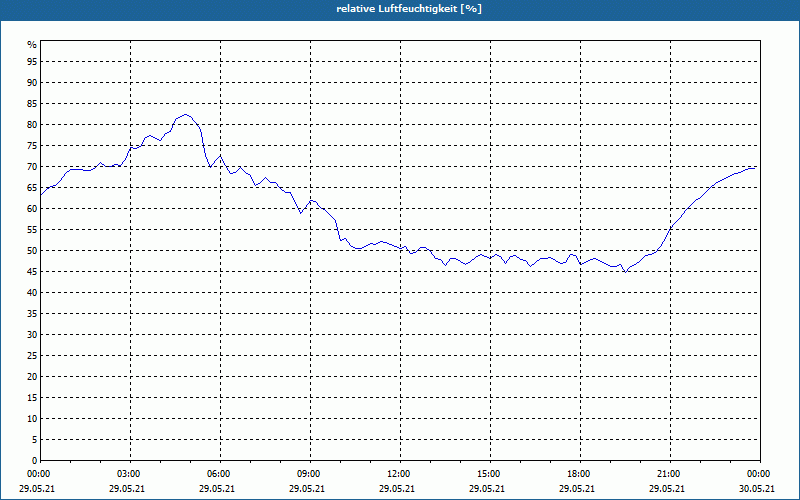
Task: Select the "25" percent axis label
Action: pos(32,355)
